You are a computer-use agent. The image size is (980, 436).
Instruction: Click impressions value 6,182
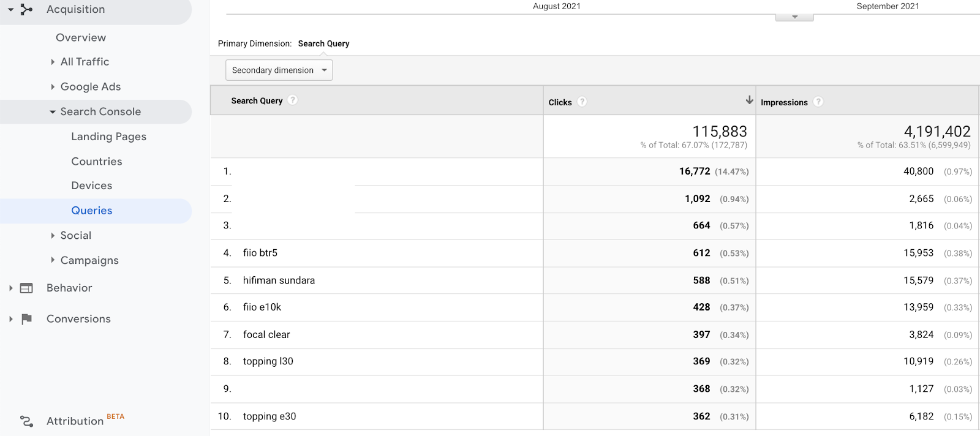tap(922, 416)
